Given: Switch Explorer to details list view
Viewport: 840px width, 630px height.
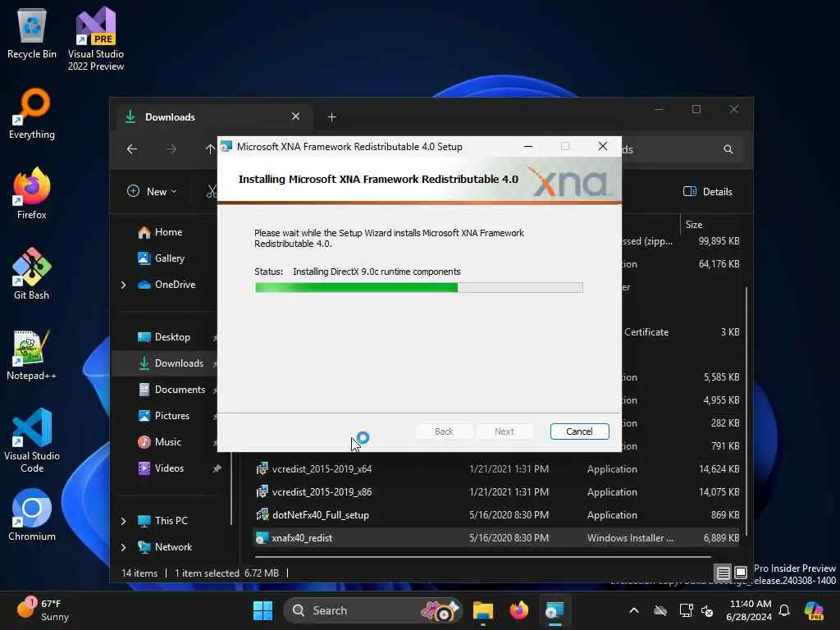Looking at the screenshot, I should click(x=723, y=573).
